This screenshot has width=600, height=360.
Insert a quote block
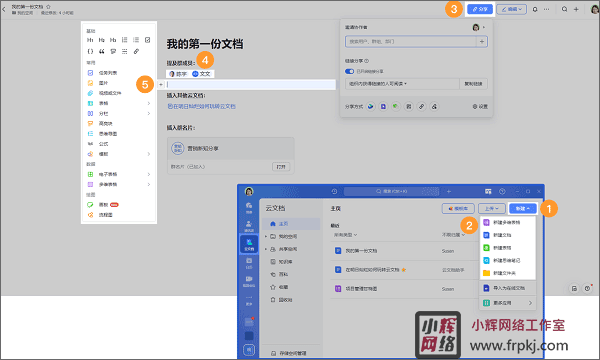(102, 51)
